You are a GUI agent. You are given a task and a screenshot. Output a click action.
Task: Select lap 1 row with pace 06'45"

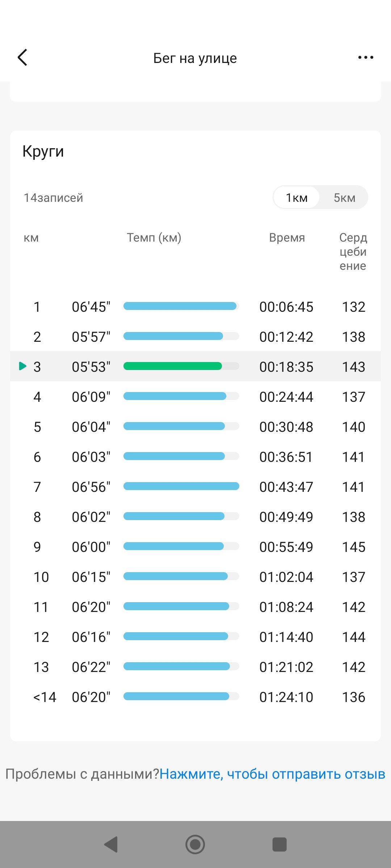(195, 306)
